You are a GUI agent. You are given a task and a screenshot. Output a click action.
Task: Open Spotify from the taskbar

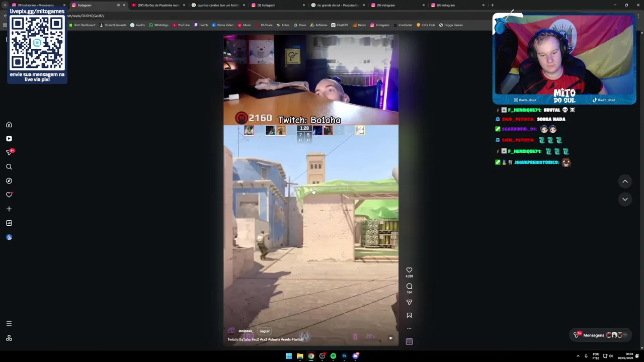click(x=333, y=356)
